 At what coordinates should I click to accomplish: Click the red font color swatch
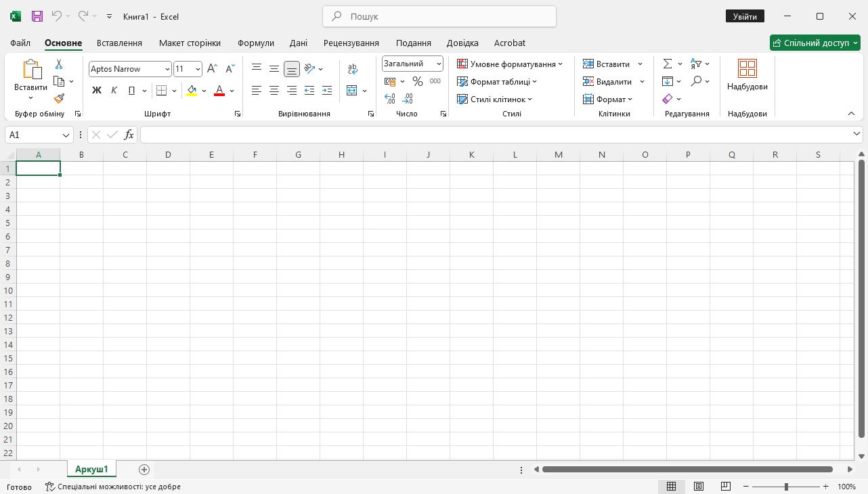pyautogui.click(x=219, y=90)
